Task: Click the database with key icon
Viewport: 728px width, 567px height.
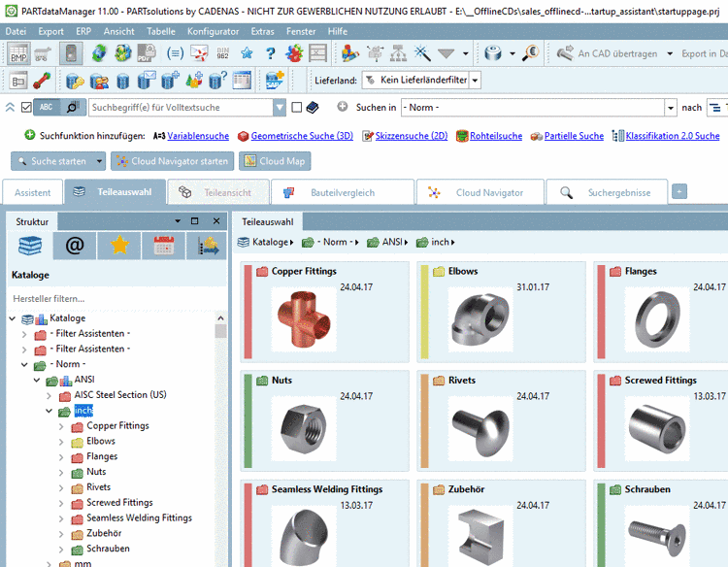Action: tap(75, 81)
